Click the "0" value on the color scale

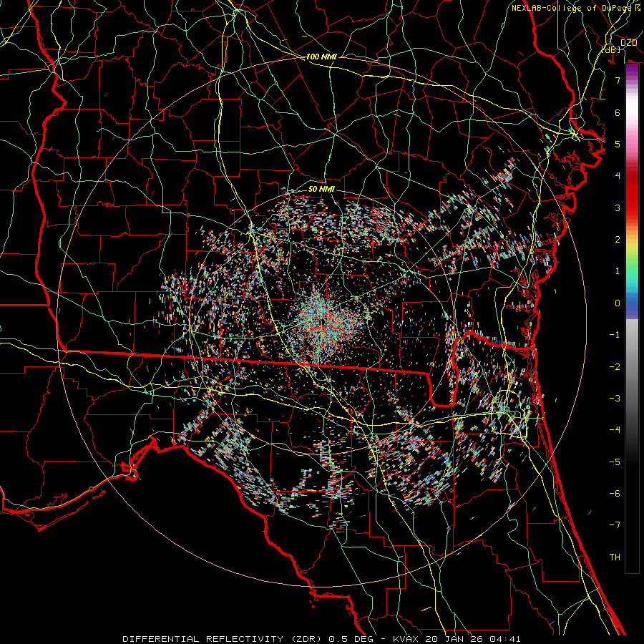[x=618, y=303]
